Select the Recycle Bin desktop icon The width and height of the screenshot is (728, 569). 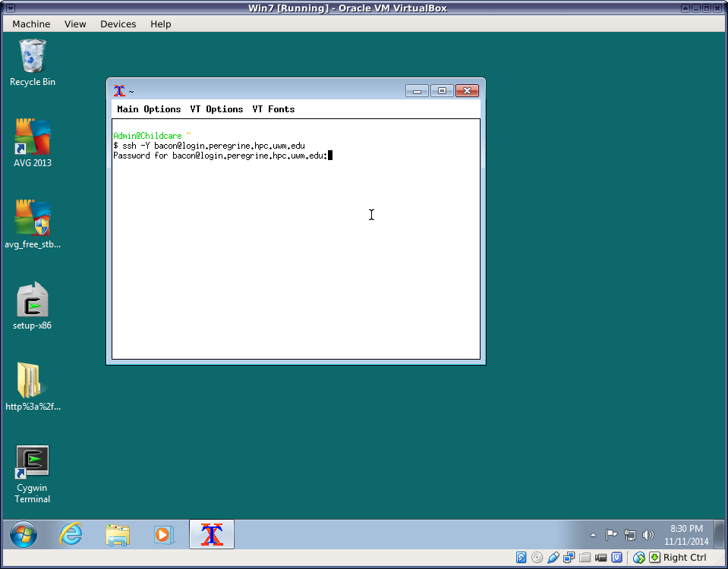[x=33, y=63]
